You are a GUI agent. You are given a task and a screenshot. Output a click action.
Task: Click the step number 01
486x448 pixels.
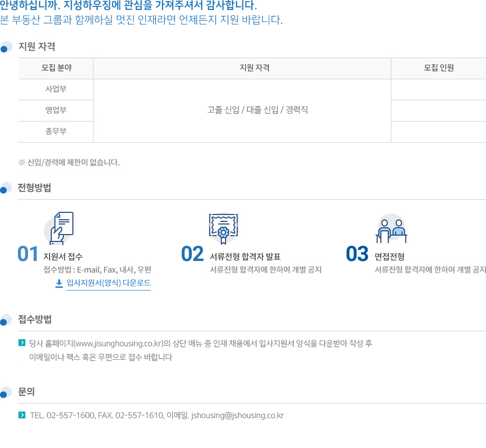point(28,254)
